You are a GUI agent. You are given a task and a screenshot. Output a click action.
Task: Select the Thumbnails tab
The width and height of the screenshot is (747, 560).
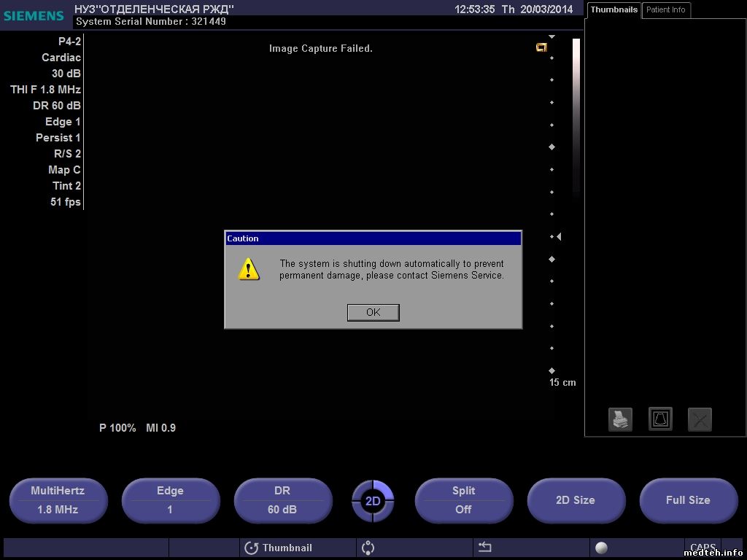(614, 10)
